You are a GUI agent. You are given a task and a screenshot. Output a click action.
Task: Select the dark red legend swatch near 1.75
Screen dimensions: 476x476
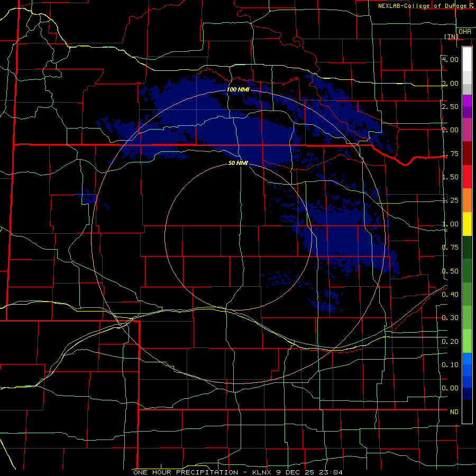tap(467, 153)
